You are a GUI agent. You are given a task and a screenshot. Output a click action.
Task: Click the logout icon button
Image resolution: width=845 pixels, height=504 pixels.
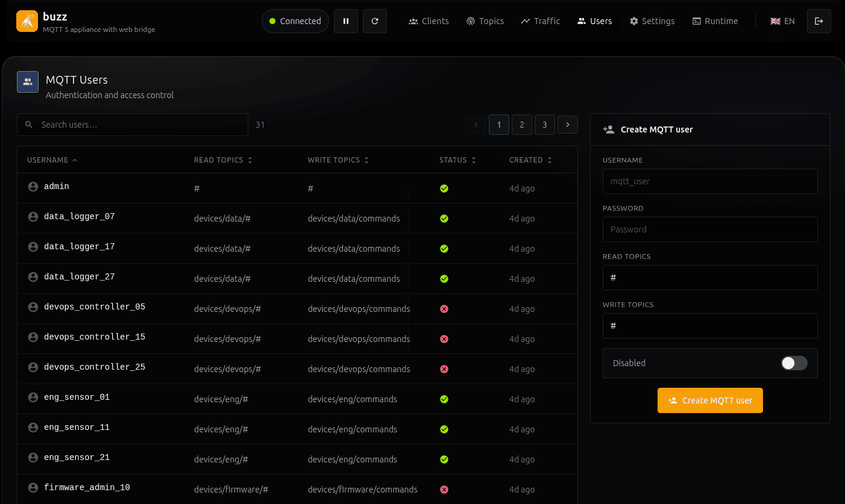tap(818, 21)
